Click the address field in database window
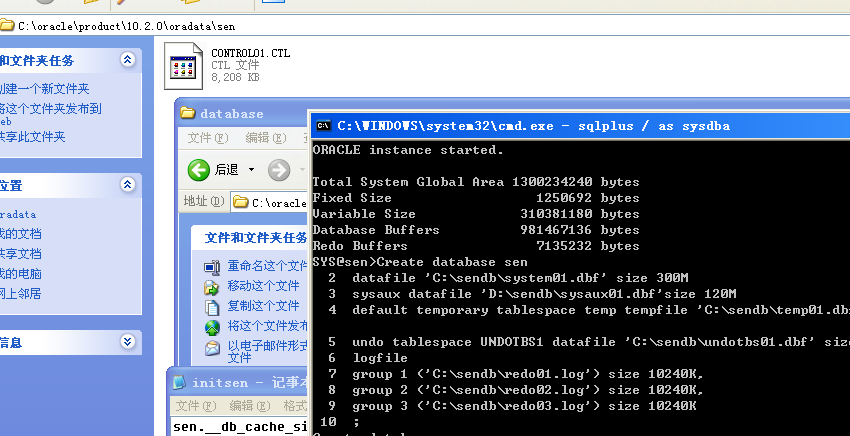 tap(269, 202)
